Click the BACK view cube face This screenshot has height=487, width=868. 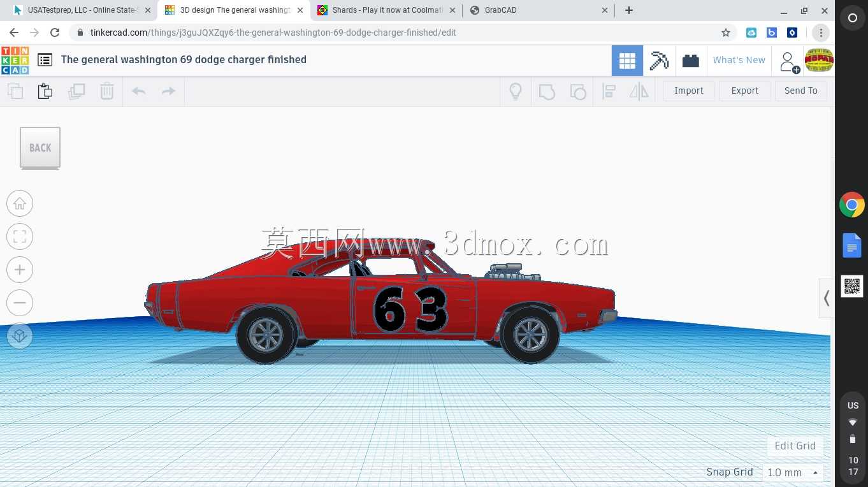(x=40, y=148)
